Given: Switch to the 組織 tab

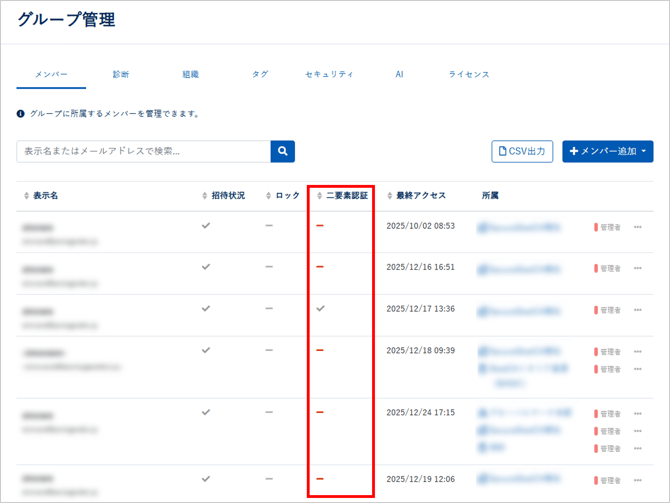Looking at the screenshot, I should (190, 74).
